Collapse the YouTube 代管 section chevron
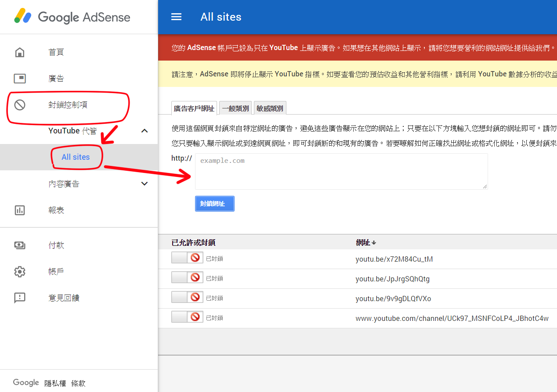The height and width of the screenshot is (392, 557). pos(145,131)
